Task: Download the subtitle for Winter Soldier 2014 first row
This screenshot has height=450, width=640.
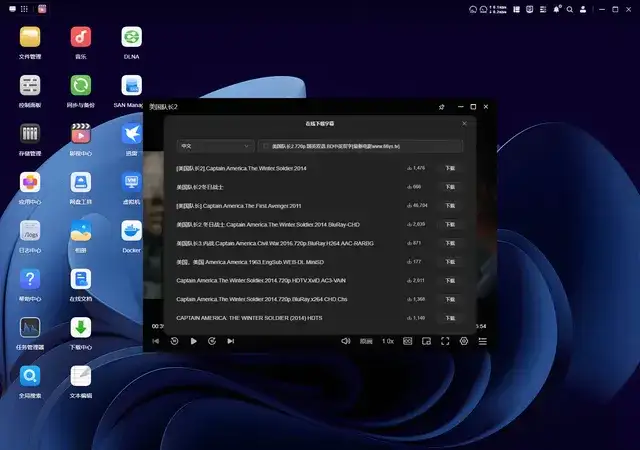Action: [450, 168]
